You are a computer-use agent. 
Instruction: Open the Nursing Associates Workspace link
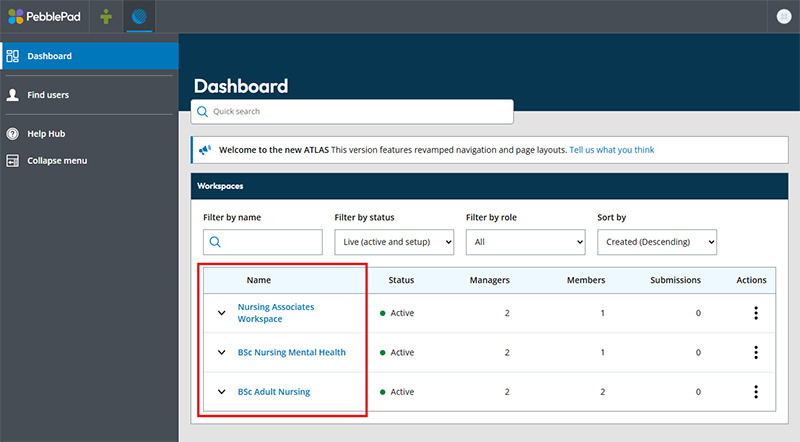point(276,313)
